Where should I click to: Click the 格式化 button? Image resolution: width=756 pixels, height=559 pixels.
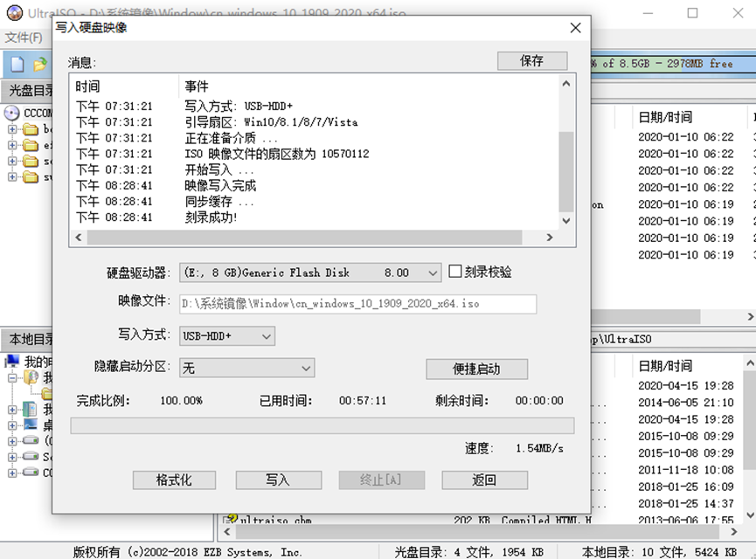174,480
